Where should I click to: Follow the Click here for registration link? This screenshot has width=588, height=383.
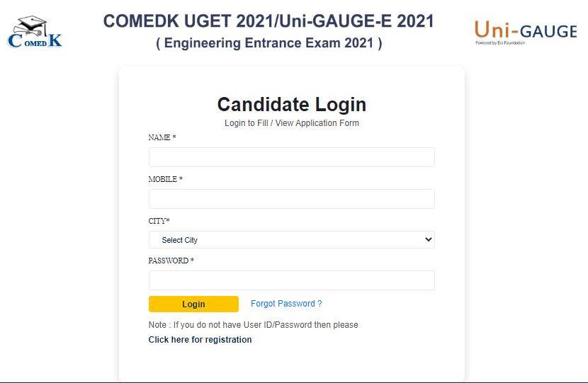200,340
